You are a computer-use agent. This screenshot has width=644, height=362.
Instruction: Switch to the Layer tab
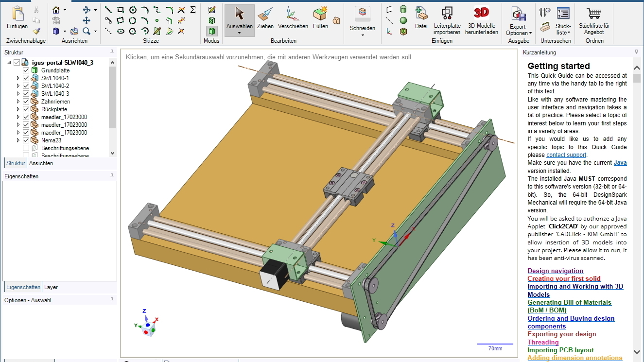(x=51, y=287)
